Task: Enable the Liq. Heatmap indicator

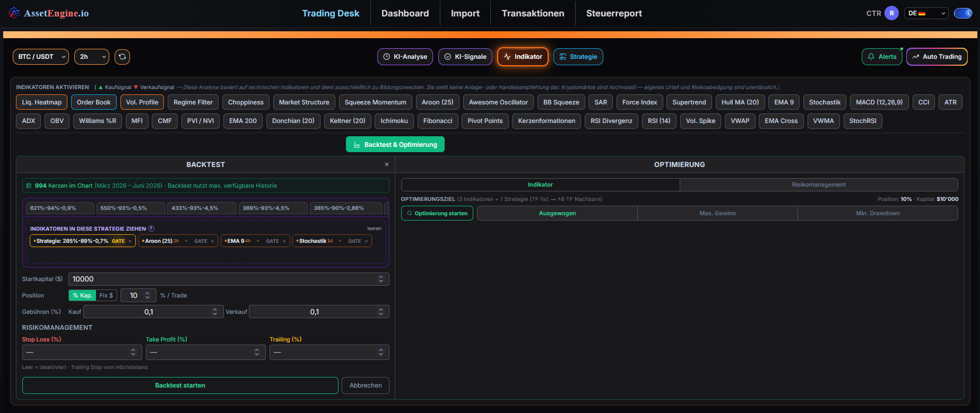Action: coord(42,102)
